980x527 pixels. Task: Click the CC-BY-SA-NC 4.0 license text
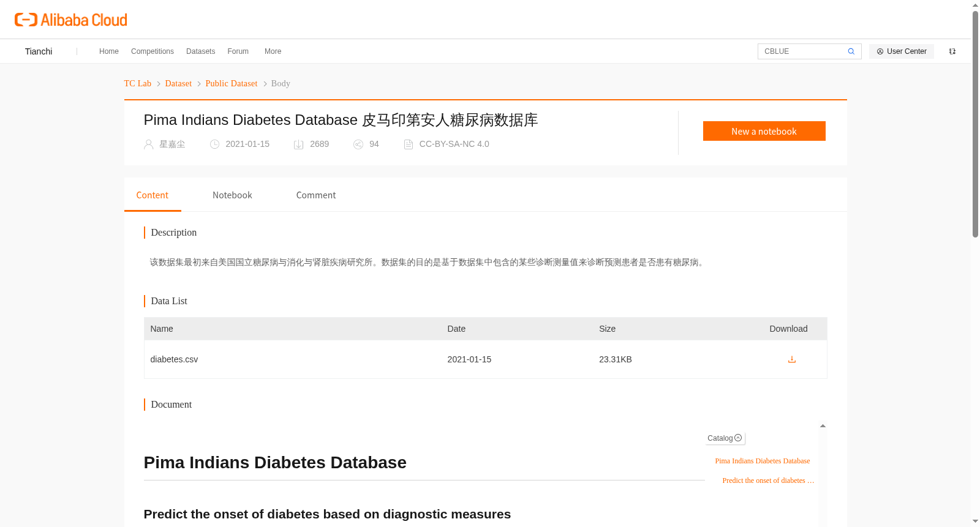click(454, 144)
